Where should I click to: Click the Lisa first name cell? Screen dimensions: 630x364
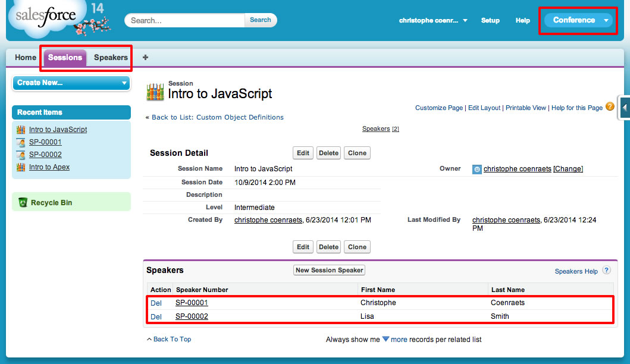367,316
